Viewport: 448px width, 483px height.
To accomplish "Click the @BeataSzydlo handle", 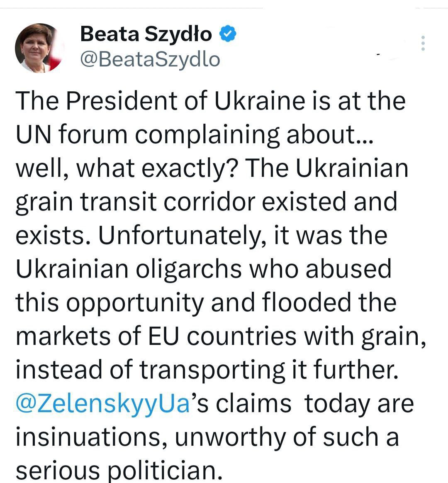I will 150,59.
